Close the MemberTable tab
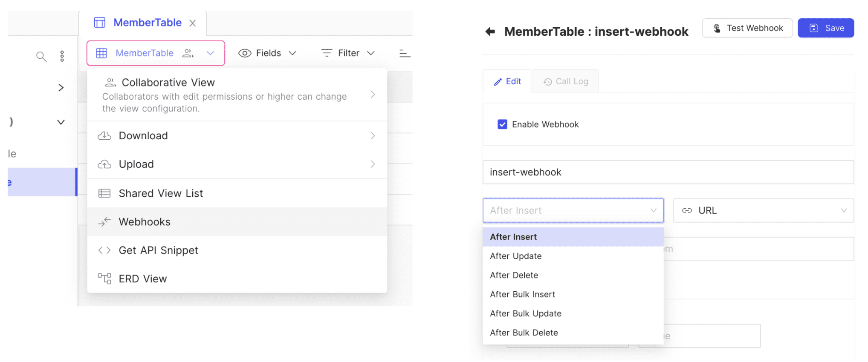This screenshot has height=362, width=868. pos(193,23)
